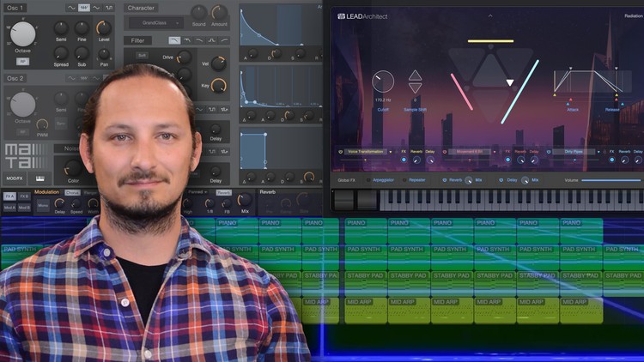Select the sawtooth waveform icon for Osc 1
Viewport: 644px width, 362px height.
[84, 8]
